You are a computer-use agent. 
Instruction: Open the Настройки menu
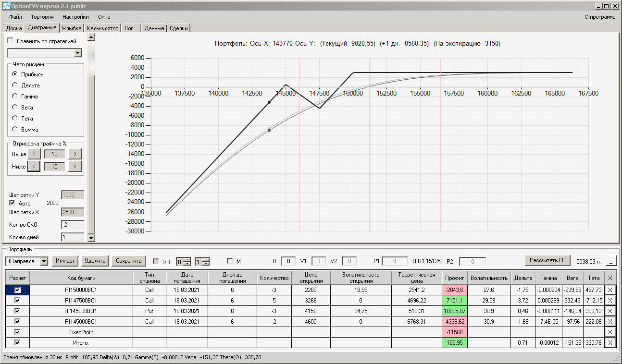[x=75, y=17]
